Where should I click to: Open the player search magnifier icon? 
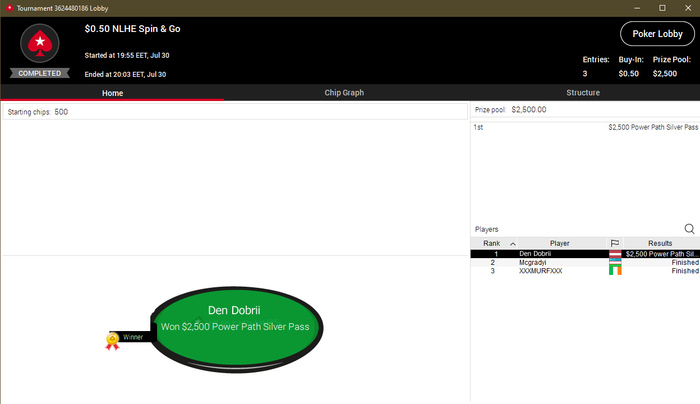coord(689,229)
